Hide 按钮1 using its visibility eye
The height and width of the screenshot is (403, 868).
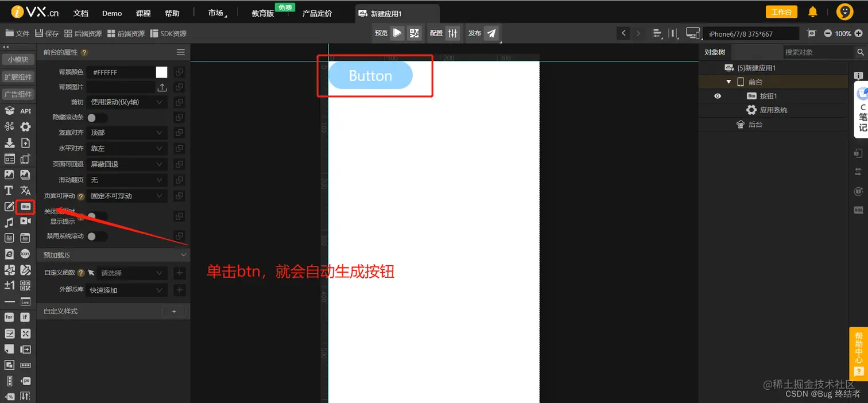coord(718,96)
